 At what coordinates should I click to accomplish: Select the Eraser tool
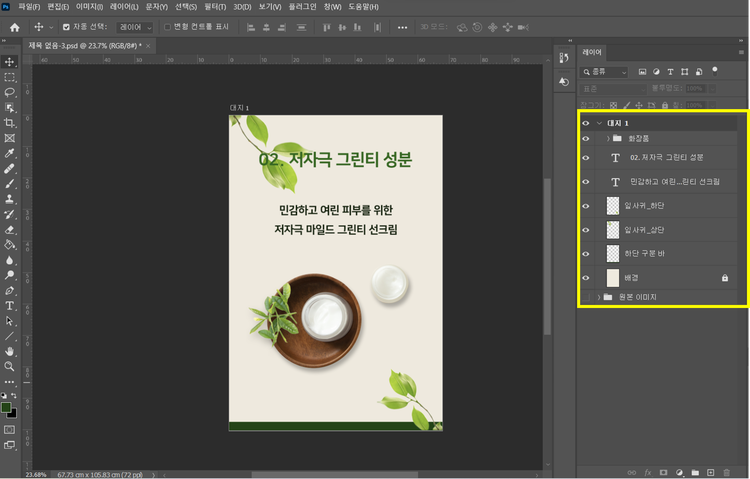(x=9, y=230)
